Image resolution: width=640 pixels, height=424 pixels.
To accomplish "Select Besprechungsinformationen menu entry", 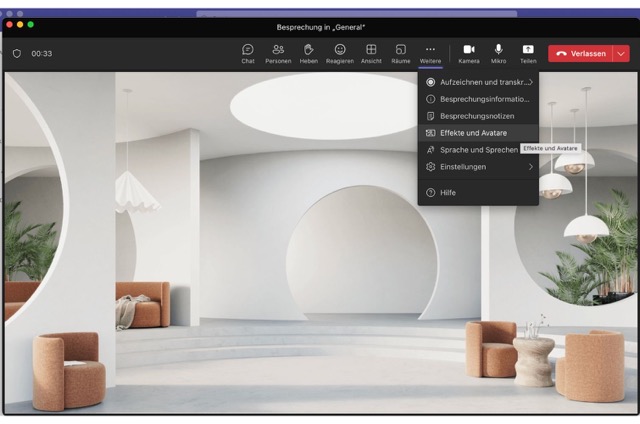I will (x=478, y=99).
